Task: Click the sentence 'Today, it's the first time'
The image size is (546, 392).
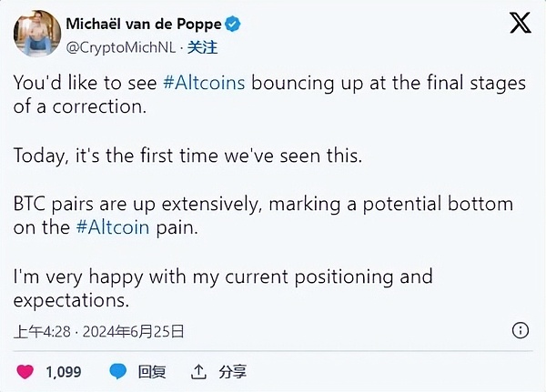Action: [187, 156]
